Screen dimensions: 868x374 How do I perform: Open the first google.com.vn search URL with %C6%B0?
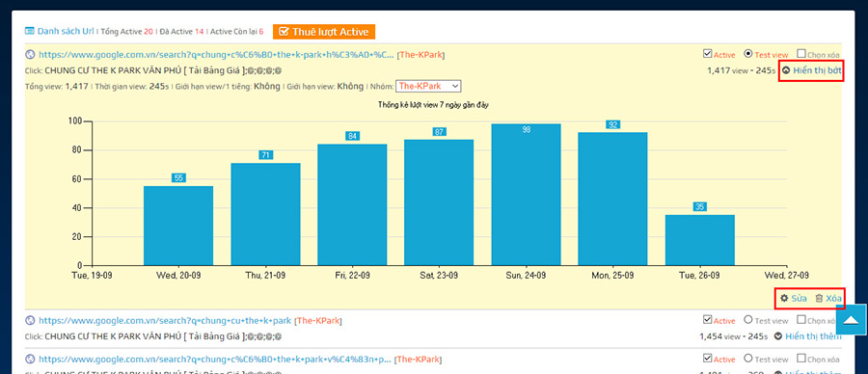pyautogui.click(x=216, y=55)
